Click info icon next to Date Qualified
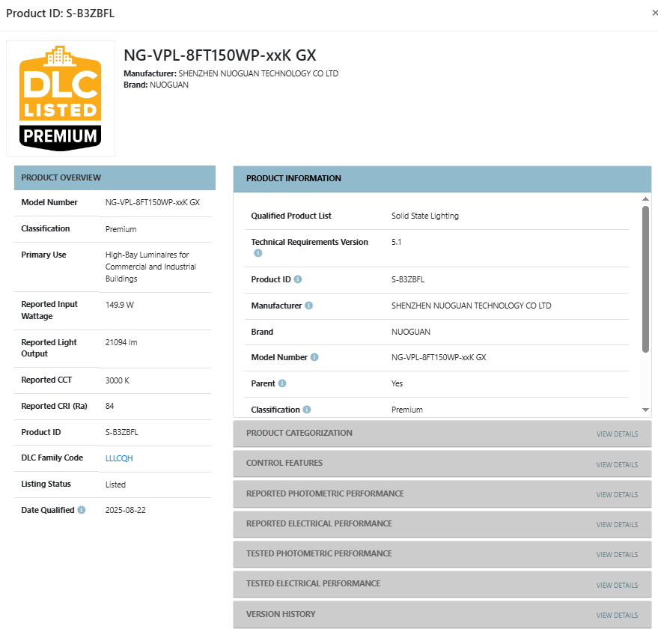 coord(82,510)
